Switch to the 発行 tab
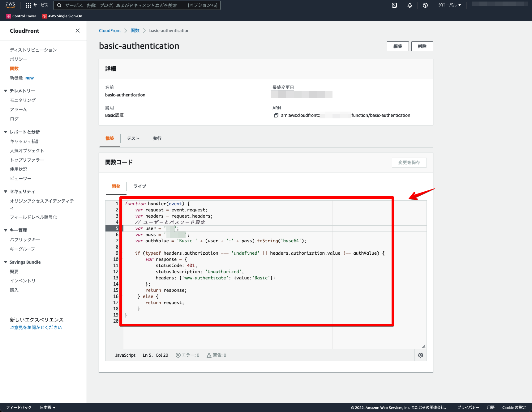The height and width of the screenshot is (412, 532). click(157, 138)
